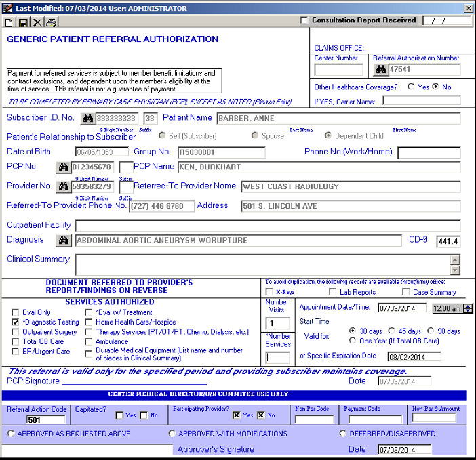Check the Total OB Care service

pyautogui.click(x=15, y=341)
